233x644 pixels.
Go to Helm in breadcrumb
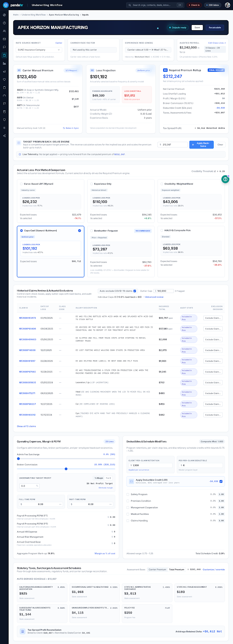(x=16, y=14)
